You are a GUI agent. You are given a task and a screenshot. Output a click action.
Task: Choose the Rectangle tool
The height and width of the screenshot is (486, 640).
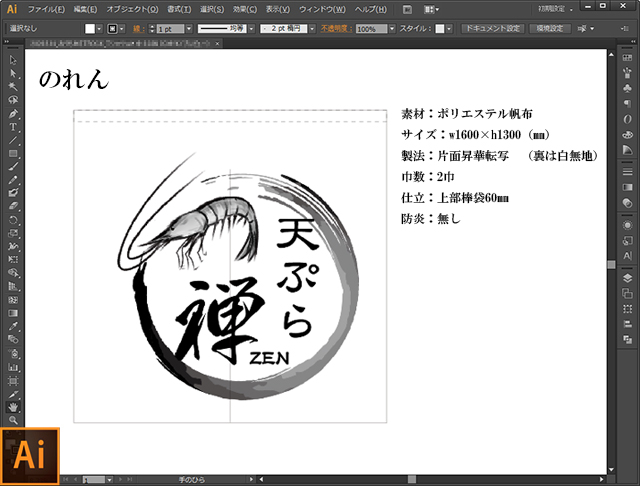(x=13, y=153)
